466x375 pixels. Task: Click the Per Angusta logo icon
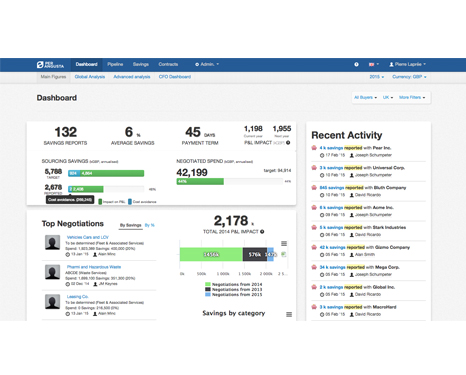coord(40,65)
